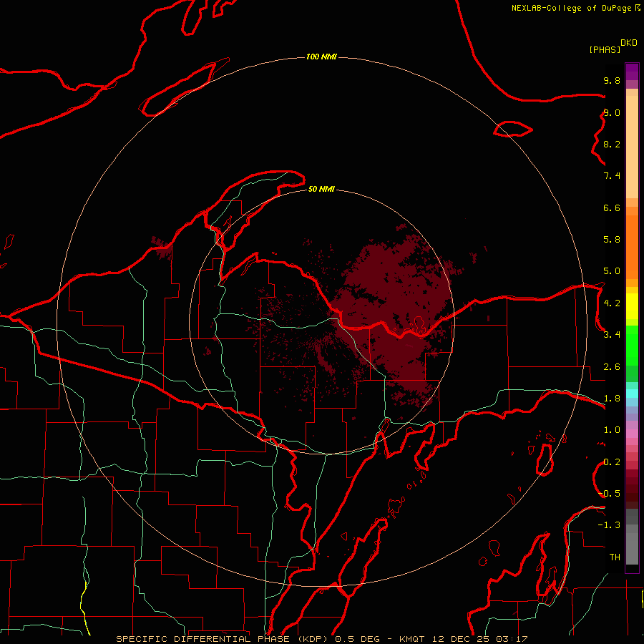The height and width of the screenshot is (644, 644).
Task: Select the 6.6 value on the color scale
Action: coord(612,208)
